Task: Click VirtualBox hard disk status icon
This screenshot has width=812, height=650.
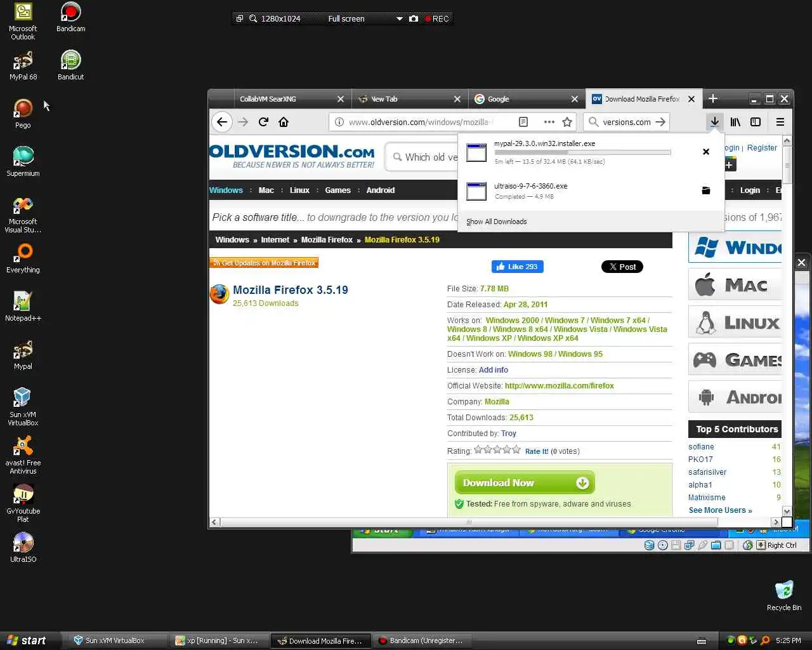Action: coord(649,545)
